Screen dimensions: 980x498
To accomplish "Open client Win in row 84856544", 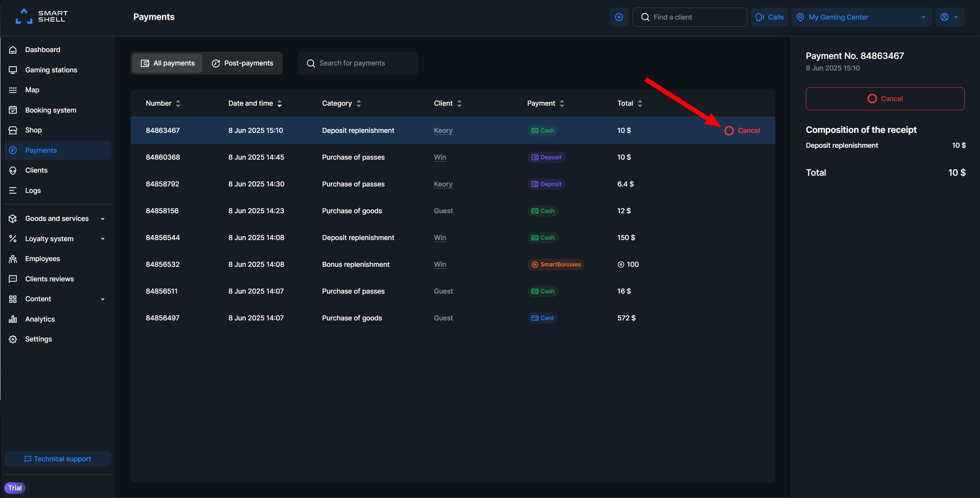I will tap(440, 238).
